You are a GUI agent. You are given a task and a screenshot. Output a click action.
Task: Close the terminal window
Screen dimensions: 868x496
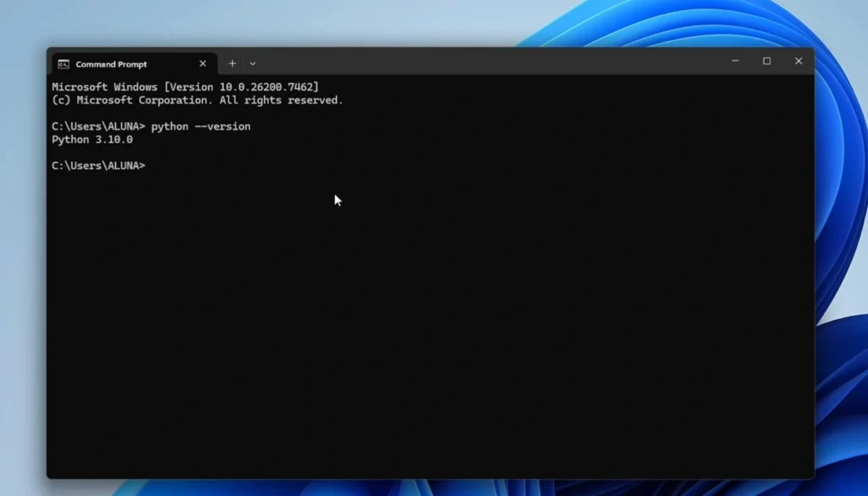pos(798,61)
